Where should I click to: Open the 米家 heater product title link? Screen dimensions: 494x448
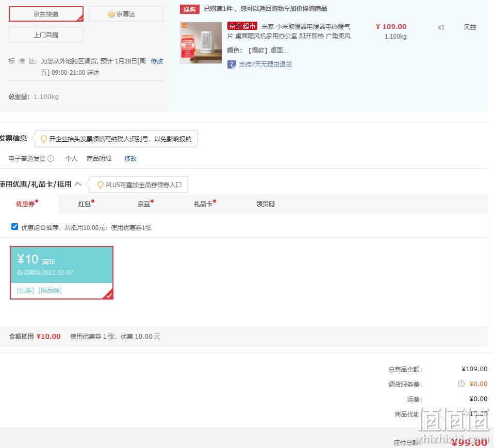click(289, 31)
